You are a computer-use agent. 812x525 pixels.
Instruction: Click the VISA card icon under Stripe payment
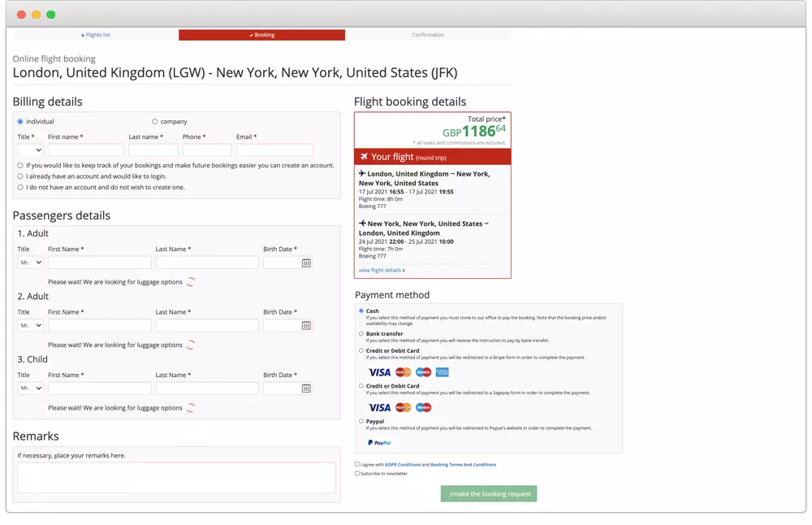pos(380,371)
